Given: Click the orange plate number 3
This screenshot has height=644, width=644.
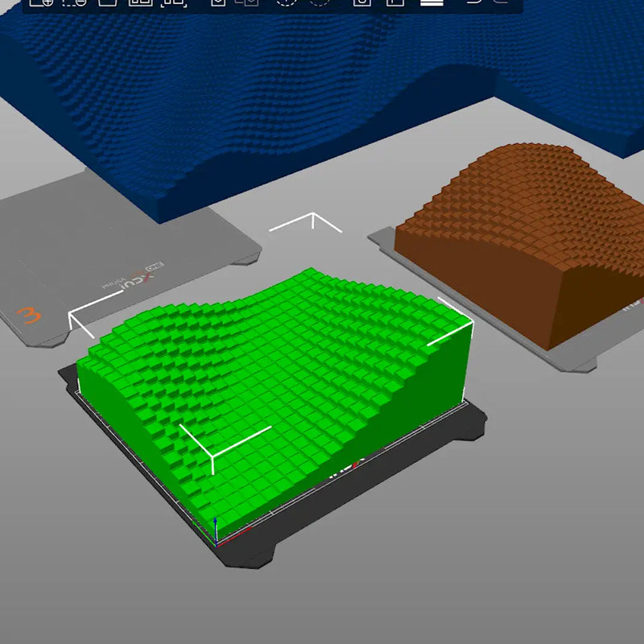Looking at the screenshot, I should [x=29, y=316].
